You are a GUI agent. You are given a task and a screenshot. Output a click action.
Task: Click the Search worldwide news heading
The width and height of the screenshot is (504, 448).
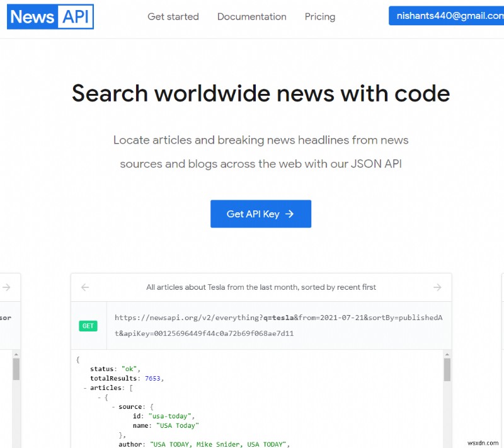coord(261,93)
